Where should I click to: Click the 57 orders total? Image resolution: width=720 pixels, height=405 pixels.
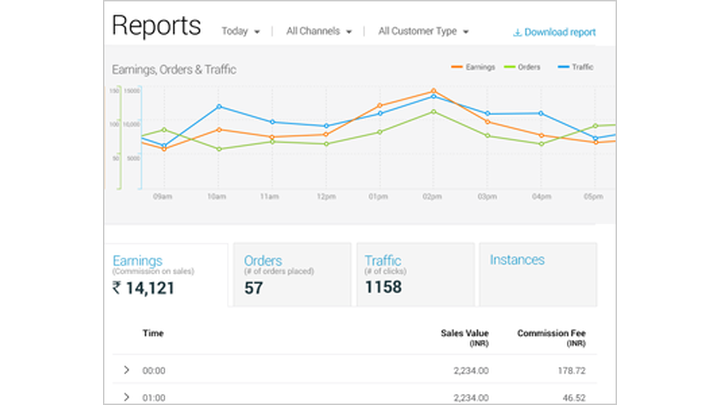(x=253, y=288)
